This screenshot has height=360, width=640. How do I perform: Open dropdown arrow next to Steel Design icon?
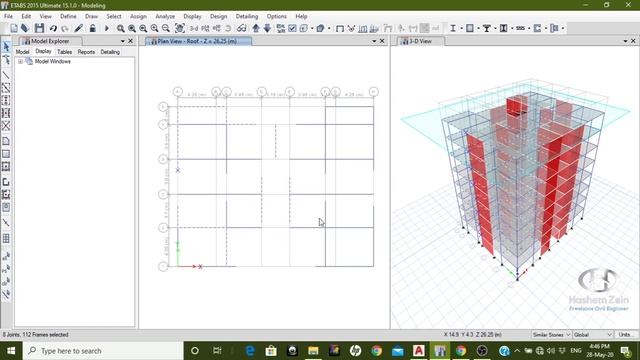pos(461,28)
